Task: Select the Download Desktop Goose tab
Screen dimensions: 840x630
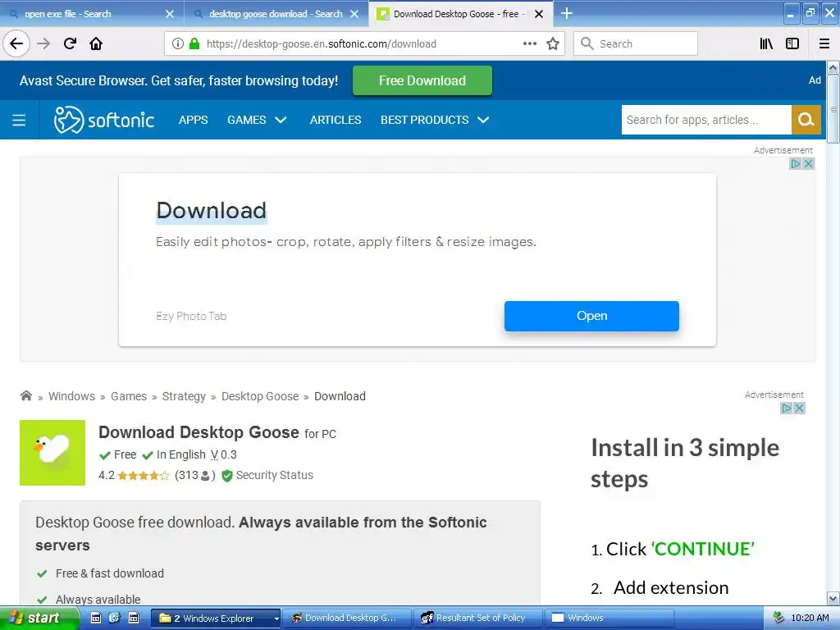Action: [x=461, y=14]
